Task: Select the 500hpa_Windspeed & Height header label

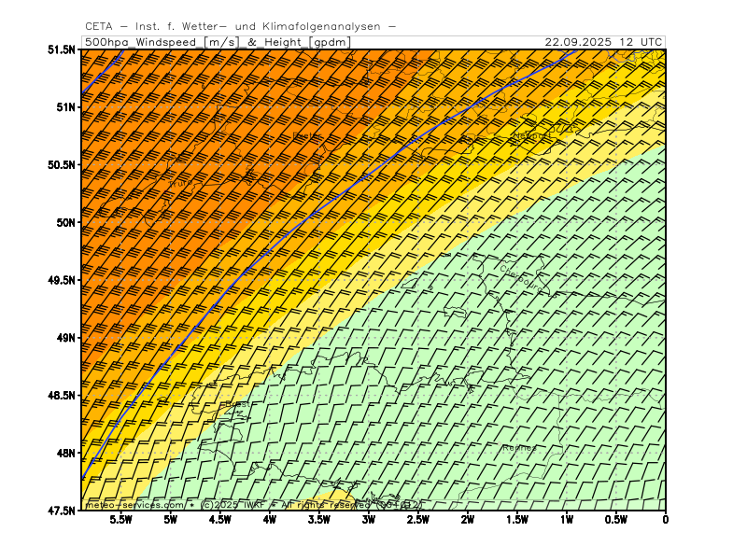Action: pyautogui.click(x=218, y=42)
